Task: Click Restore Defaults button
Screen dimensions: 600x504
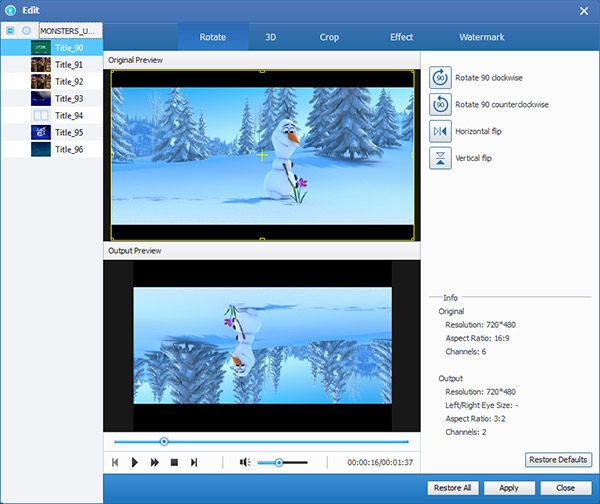Action: pos(558,460)
